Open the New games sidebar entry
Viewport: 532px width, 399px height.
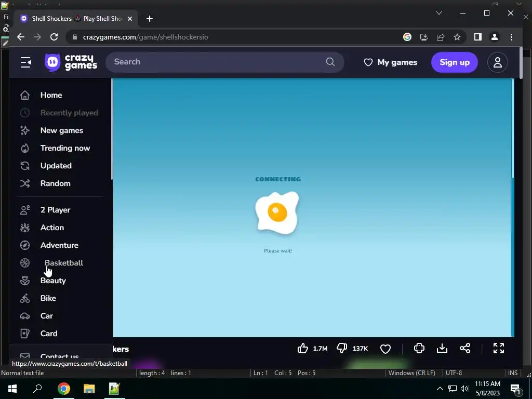click(x=61, y=130)
